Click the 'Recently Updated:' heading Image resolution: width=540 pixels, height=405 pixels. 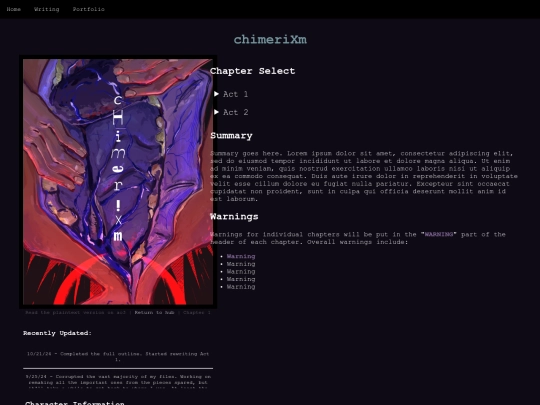click(58, 333)
